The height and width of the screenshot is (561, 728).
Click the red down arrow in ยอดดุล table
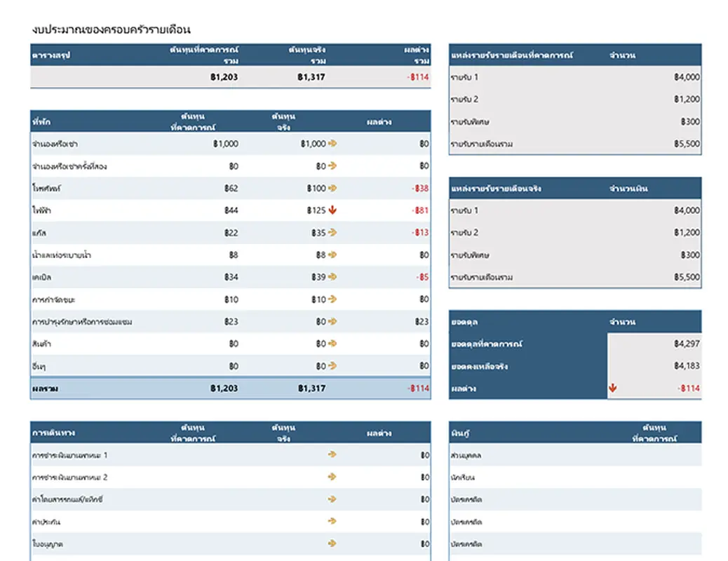tap(614, 388)
